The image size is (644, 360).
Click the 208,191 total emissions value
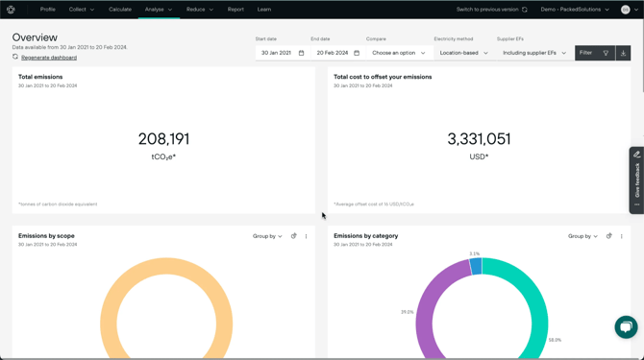163,139
